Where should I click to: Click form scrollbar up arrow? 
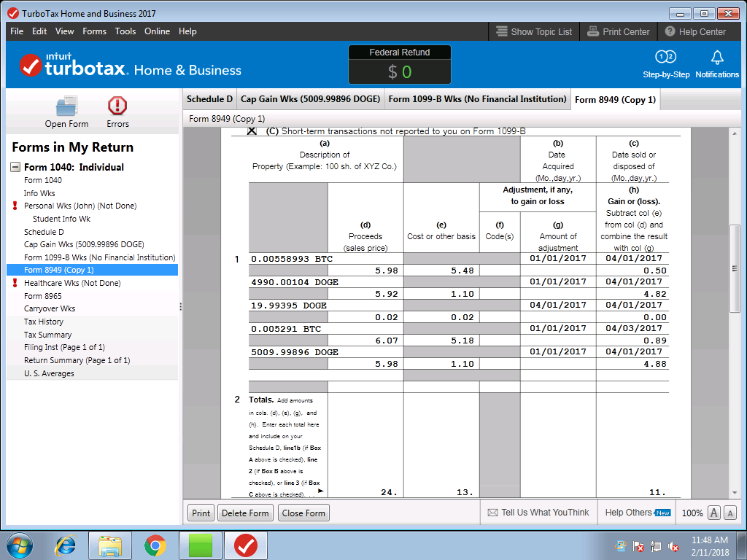(x=734, y=133)
